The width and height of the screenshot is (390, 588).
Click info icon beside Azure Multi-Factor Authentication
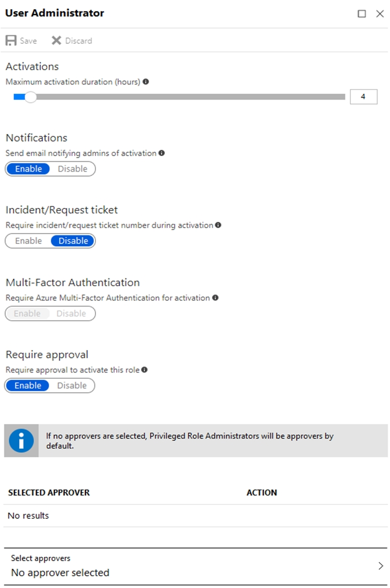pyautogui.click(x=215, y=297)
